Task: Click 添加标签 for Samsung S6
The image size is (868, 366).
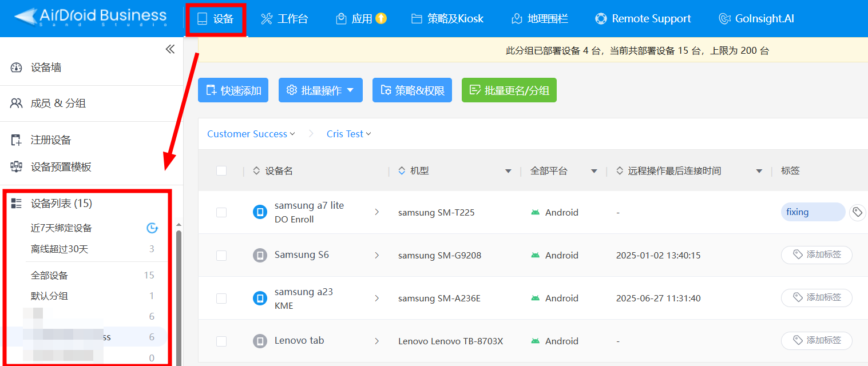Action: pos(817,255)
